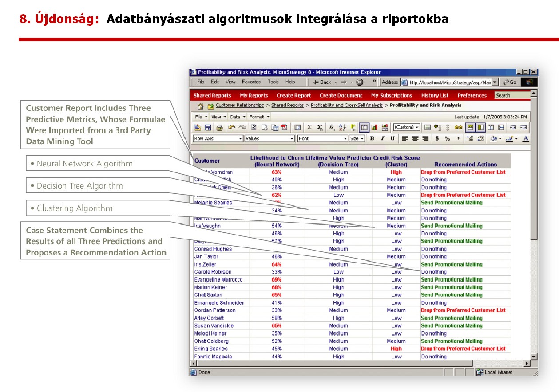Click the Bold formatting button
559x392 pixels.
tap(372, 138)
